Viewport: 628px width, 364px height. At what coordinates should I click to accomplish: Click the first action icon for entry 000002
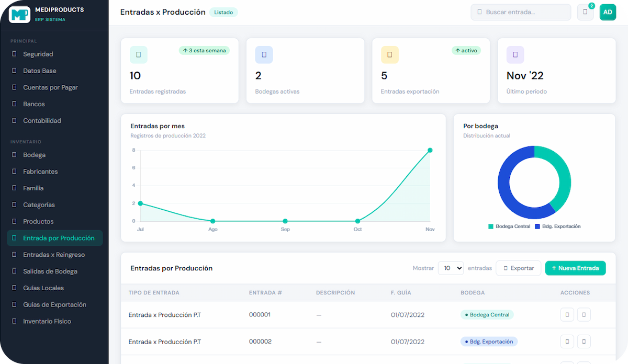tap(567, 342)
